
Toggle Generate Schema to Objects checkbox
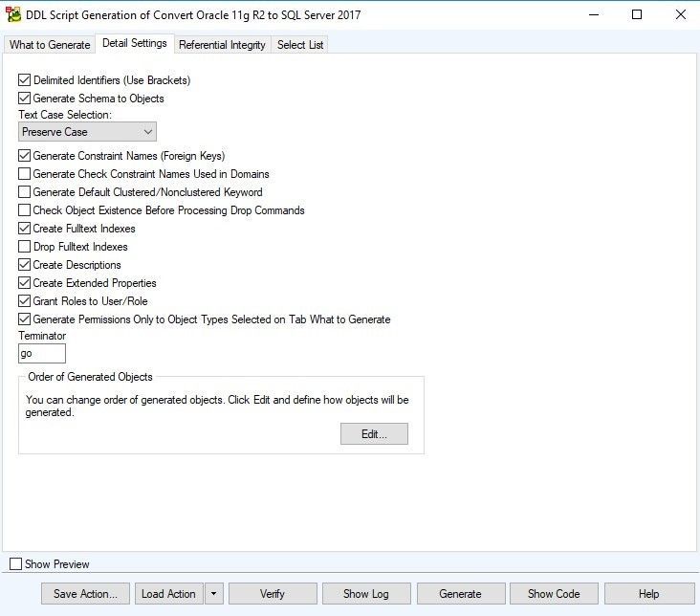coord(25,99)
